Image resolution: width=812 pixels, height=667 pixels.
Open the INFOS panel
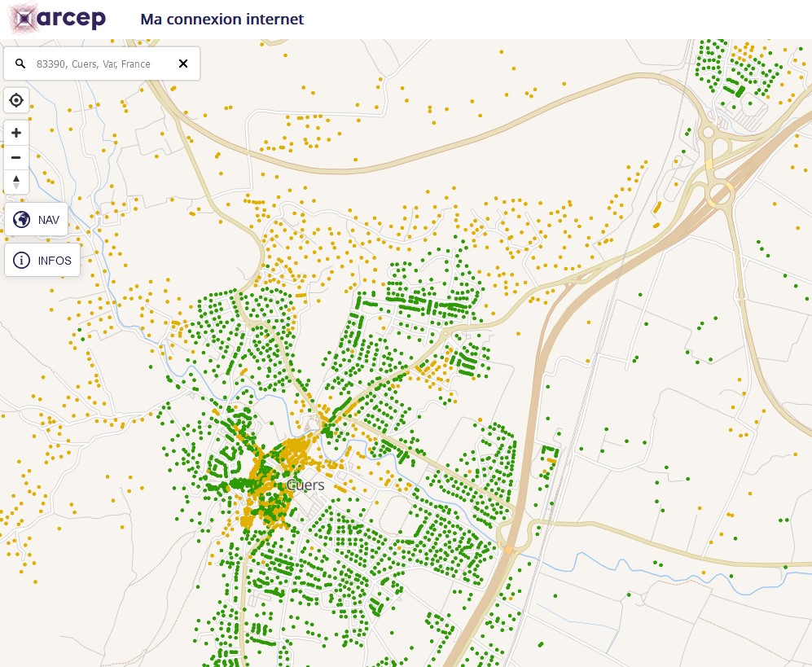(x=42, y=260)
